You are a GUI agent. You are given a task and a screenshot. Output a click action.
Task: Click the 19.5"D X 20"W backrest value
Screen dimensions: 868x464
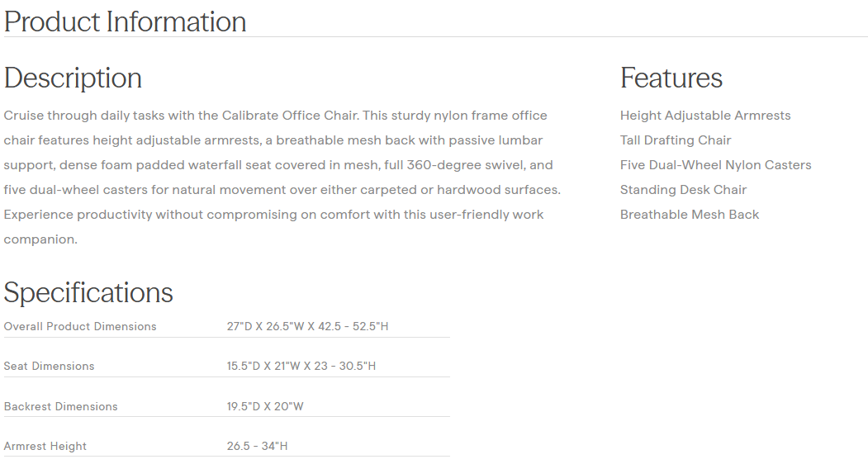[268, 406]
